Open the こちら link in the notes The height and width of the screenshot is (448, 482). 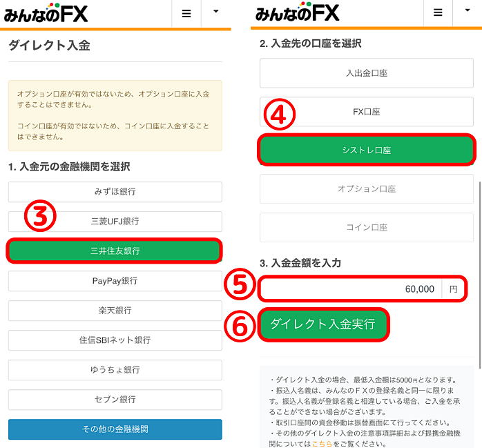coord(322,444)
